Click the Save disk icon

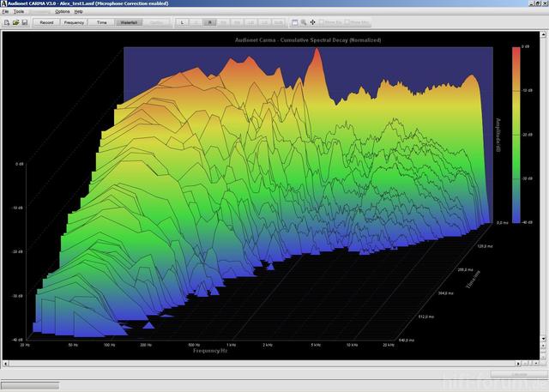(25, 21)
